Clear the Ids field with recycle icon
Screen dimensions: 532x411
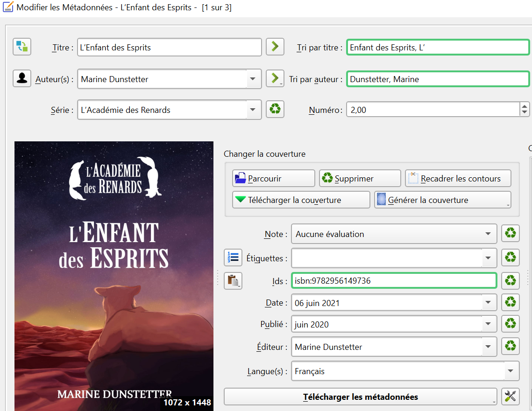tap(510, 280)
